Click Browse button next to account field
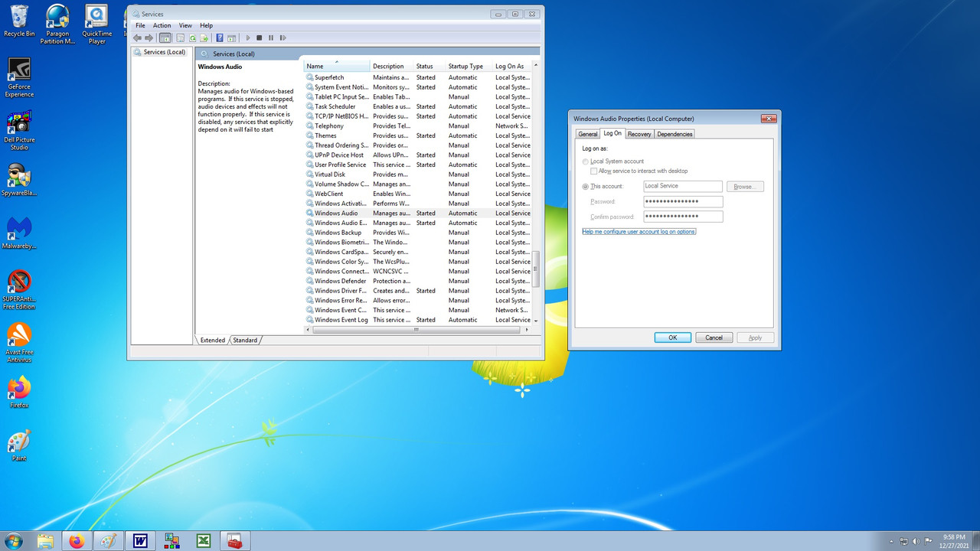 tap(745, 187)
